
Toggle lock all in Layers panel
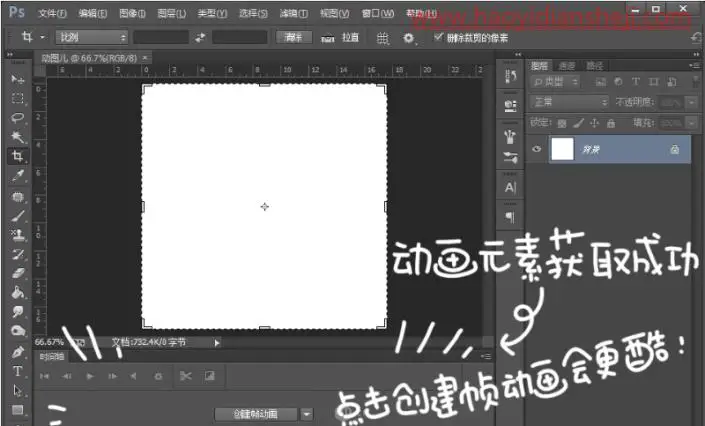611,123
